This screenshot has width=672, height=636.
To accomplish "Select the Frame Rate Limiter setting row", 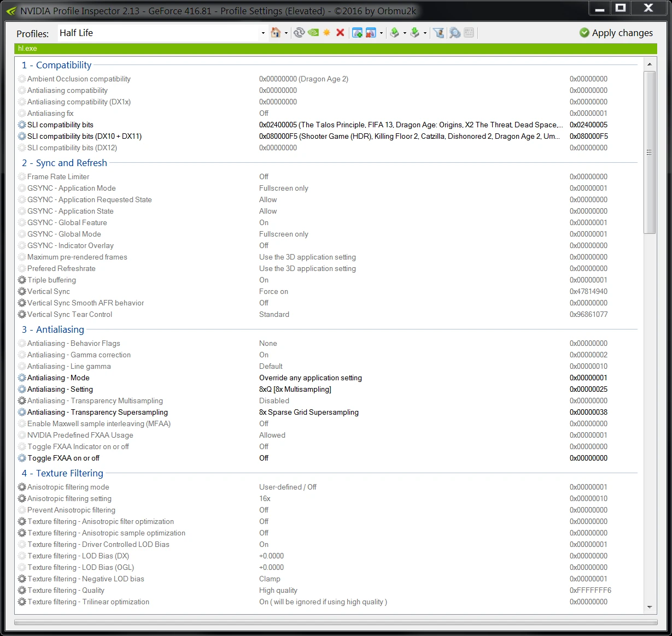I will tap(328, 176).
